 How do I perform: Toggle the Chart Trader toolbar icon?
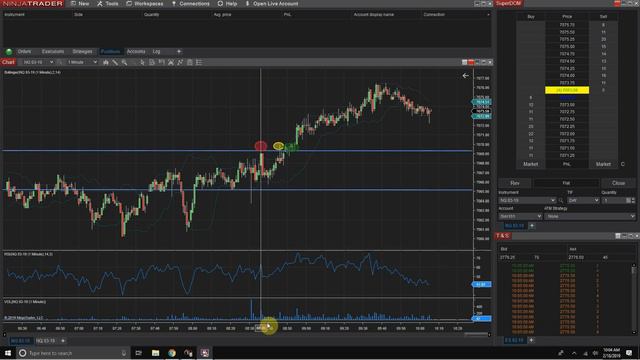point(161,62)
